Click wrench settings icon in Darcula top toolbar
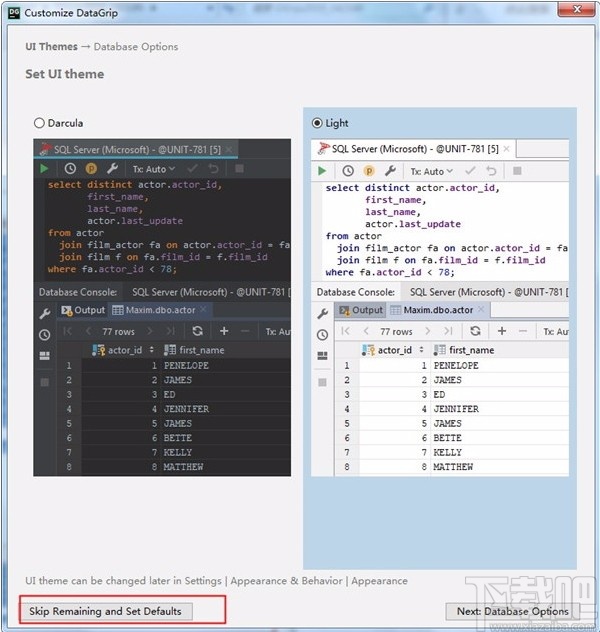 point(112,168)
